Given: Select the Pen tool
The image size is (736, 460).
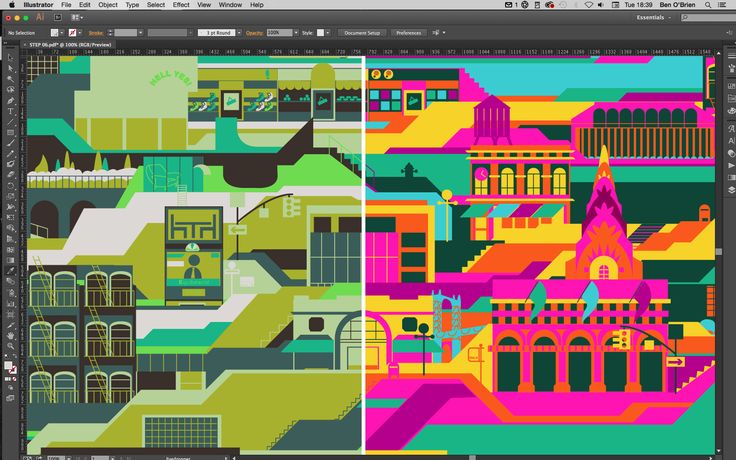Looking at the screenshot, I should point(10,100).
